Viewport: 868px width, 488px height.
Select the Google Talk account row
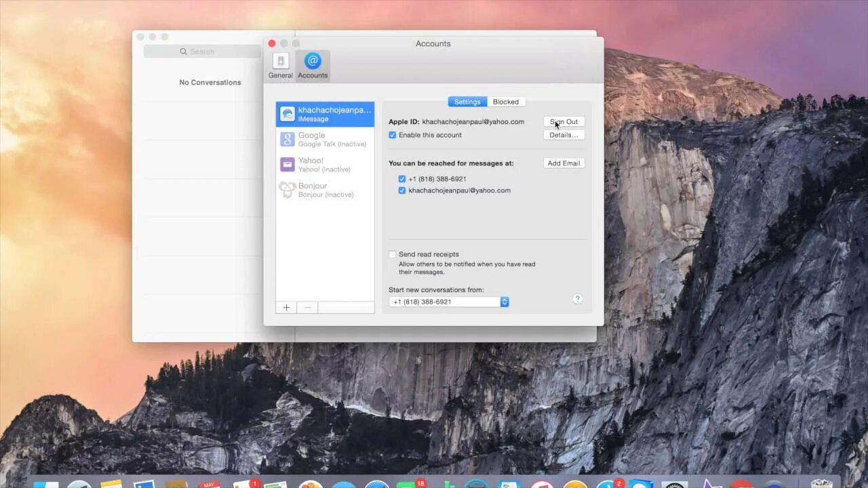(x=325, y=140)
